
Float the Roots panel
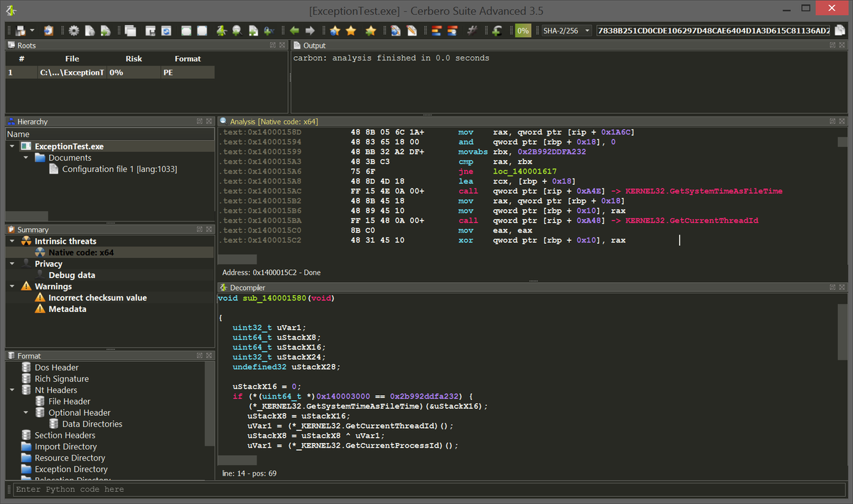click(272, 45)
